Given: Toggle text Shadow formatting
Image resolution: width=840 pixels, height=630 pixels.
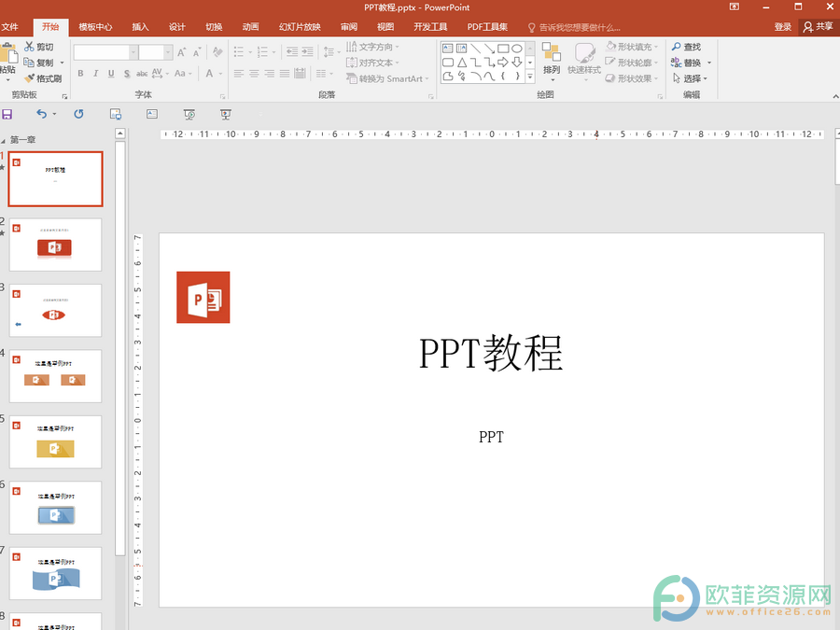Looking at the screenshot, I should [126, 74].
